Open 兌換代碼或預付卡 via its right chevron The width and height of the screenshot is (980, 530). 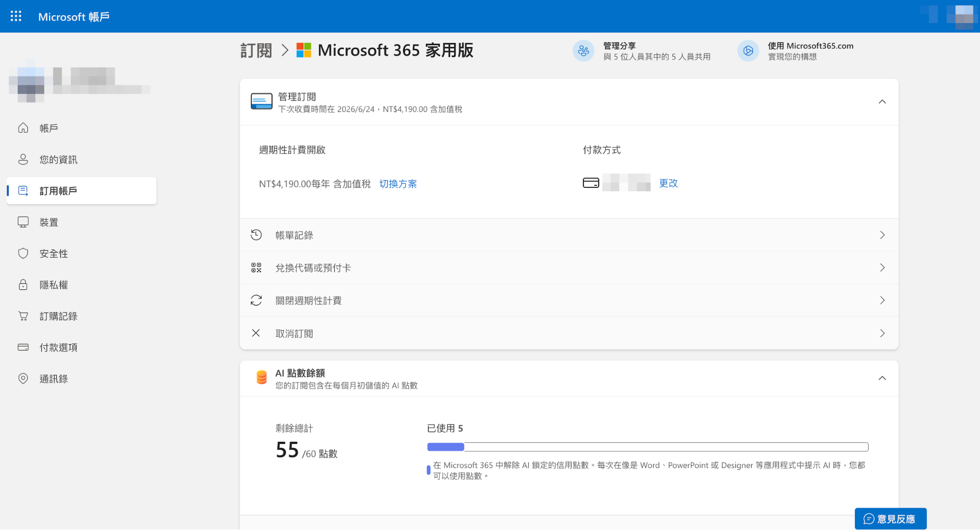pos(882,268)
